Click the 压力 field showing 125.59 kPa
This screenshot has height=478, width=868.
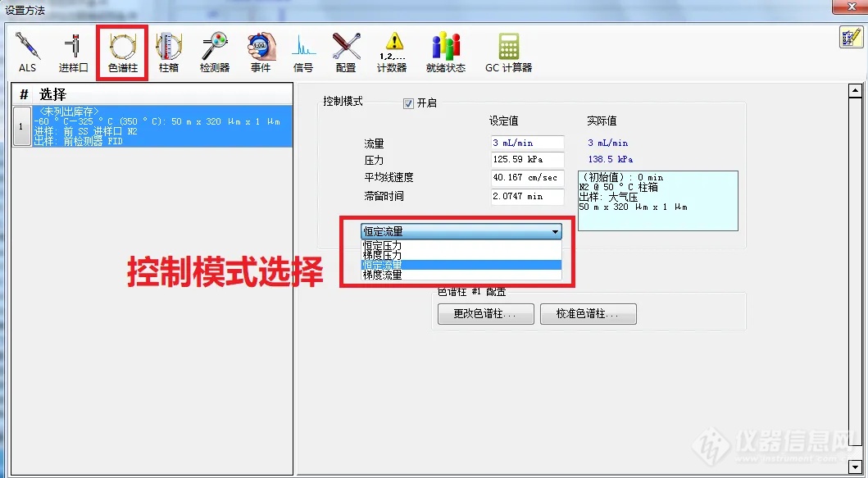click(x=527, y=160)
